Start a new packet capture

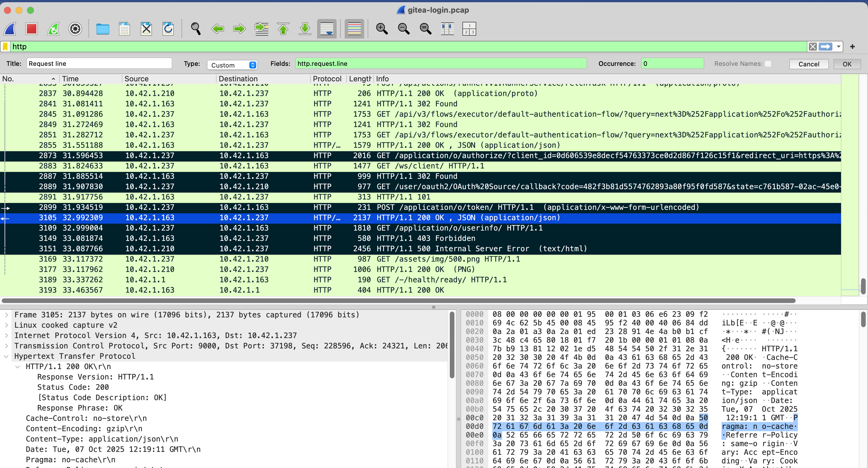coord(10,29)
